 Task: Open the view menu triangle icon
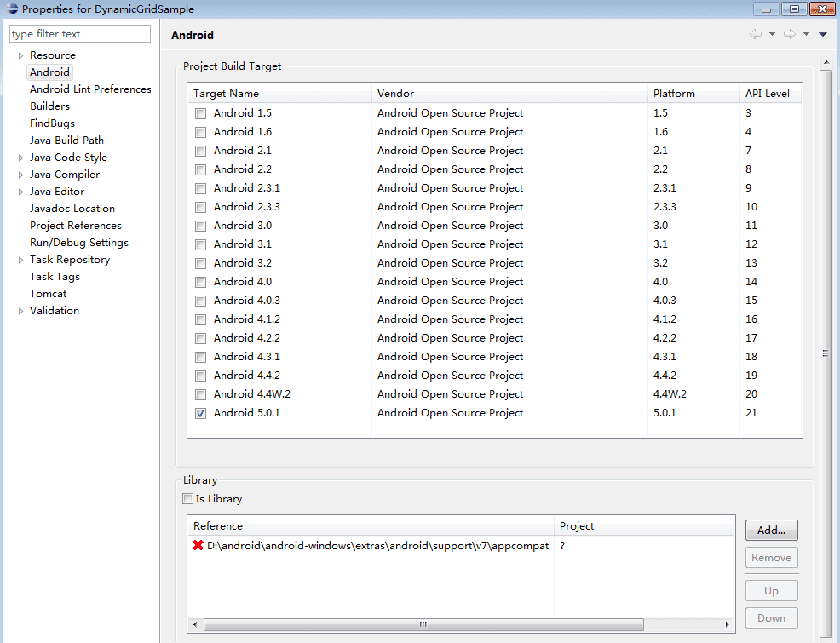tap(823, 34)
